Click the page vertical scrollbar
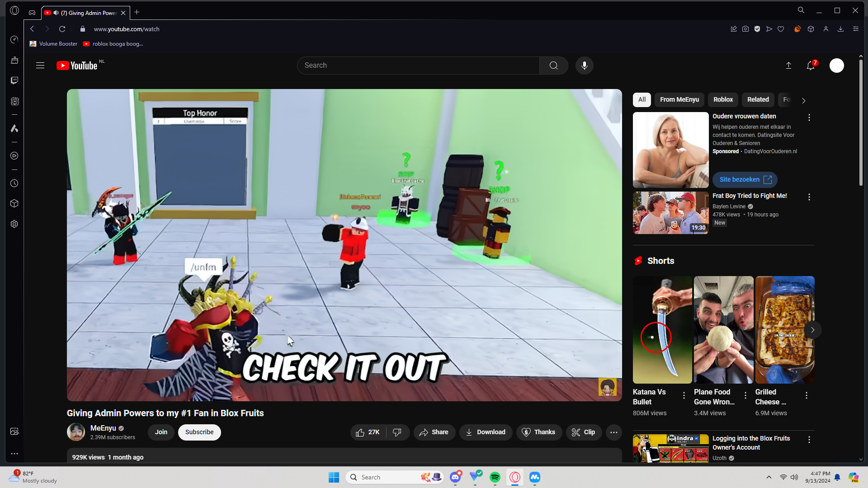The image size is (868, 488). [861, 122]
